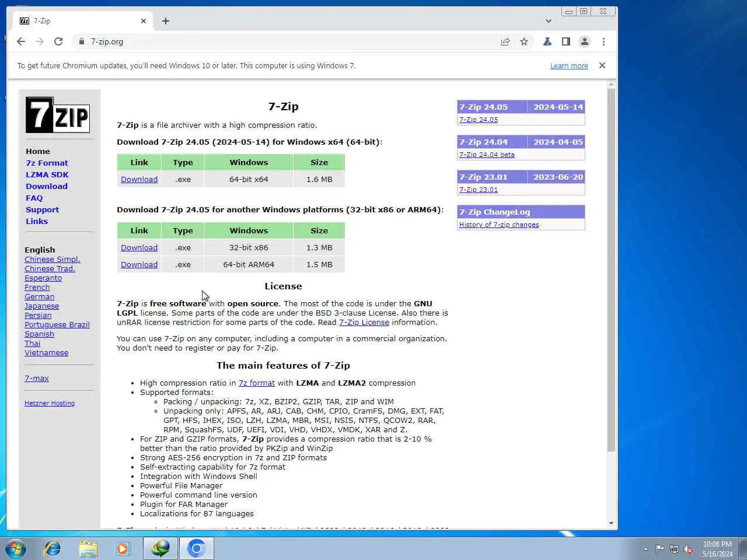Open LZMA SDK sidebar menu item
This screenshot has height=560, width=747.
point(47,174)
